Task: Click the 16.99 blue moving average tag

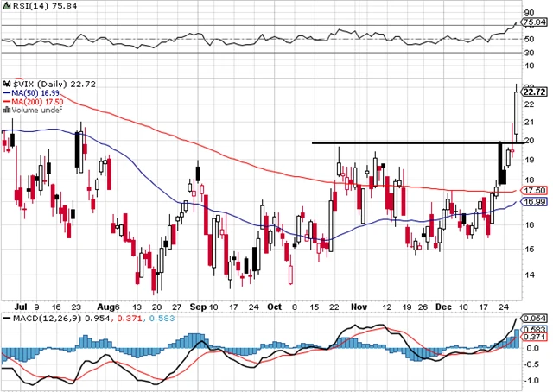Action: pos(535,202)
